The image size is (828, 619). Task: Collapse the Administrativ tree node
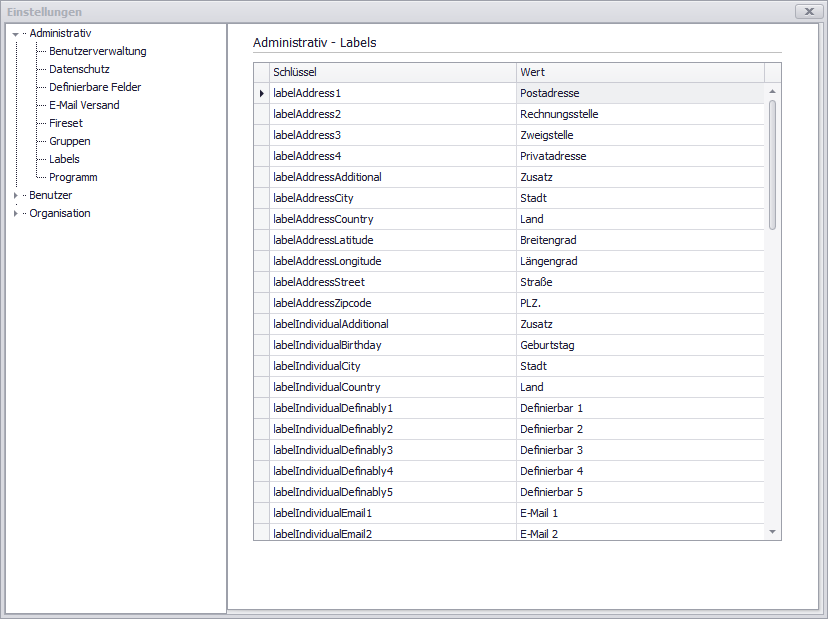(15, 34)
